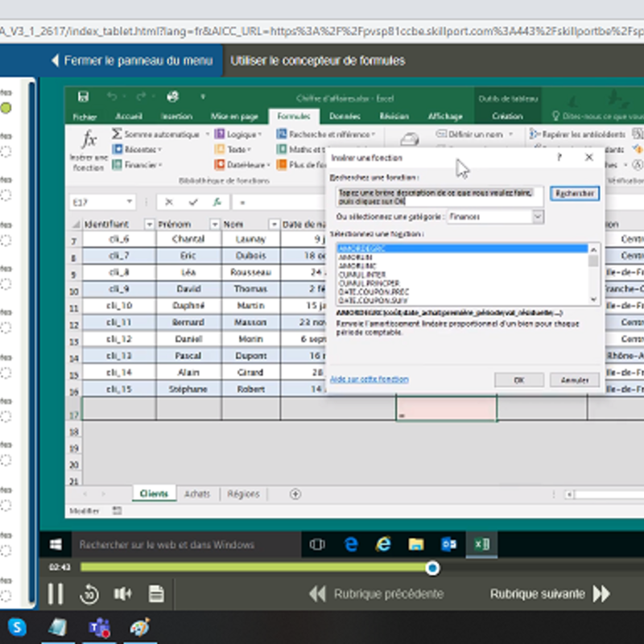Click the Insérer une fonction fx icon
Image resolution: width=644 pixels, height=644 pixels.
point(89,140)
